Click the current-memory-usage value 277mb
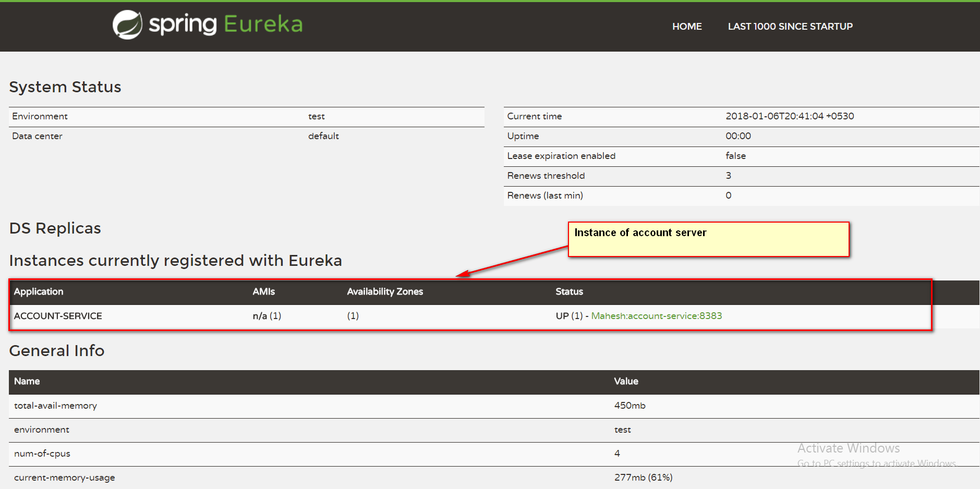The height and width of the screenshot is (489, 980). [644, 477]
